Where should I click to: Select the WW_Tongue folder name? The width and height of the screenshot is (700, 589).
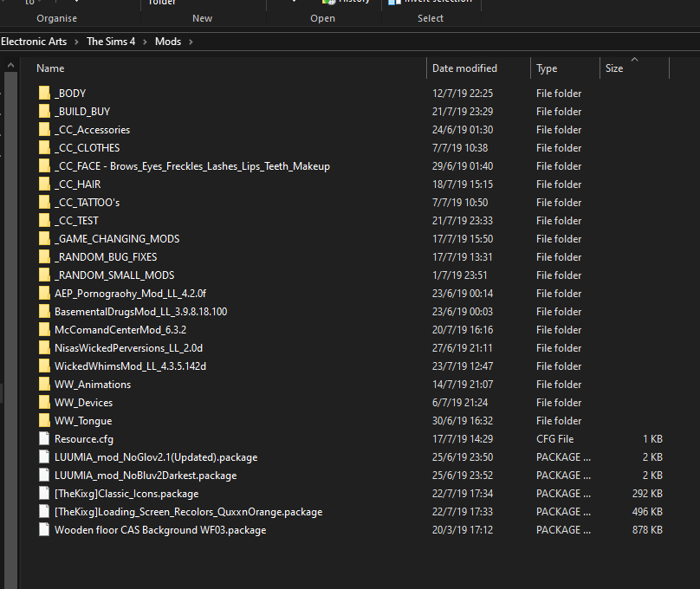tap(83, 421)
